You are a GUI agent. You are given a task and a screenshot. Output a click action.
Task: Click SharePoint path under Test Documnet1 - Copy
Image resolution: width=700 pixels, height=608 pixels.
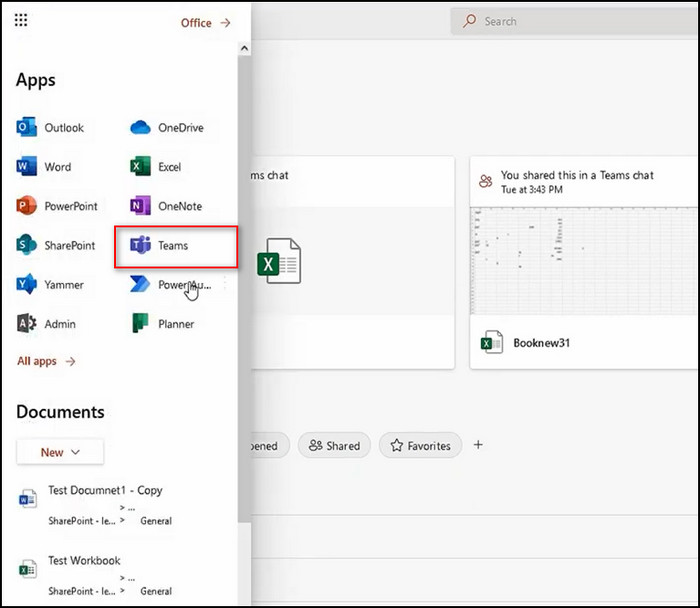tap(82, 521)
